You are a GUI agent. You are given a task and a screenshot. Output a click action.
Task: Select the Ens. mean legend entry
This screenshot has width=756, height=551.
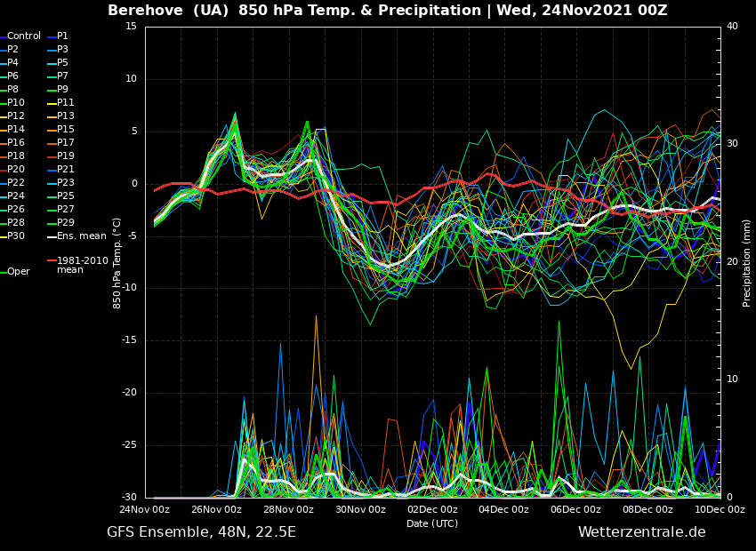(x=81, y=236)
